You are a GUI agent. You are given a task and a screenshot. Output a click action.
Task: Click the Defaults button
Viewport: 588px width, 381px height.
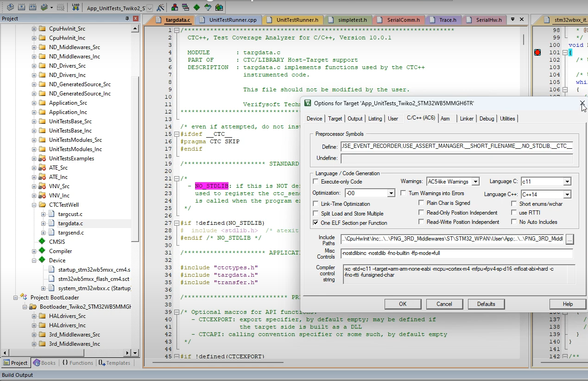486,304
